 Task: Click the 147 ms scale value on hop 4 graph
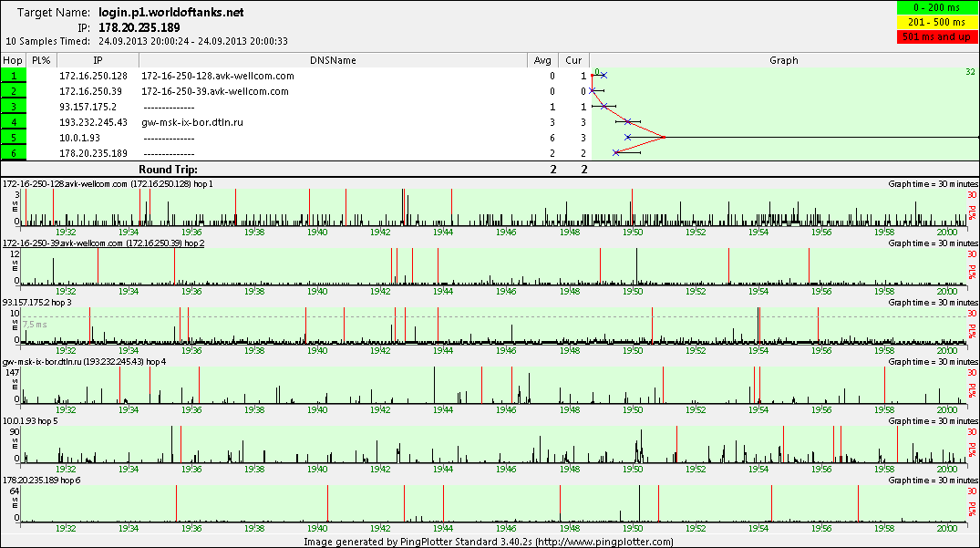(13, 372)
